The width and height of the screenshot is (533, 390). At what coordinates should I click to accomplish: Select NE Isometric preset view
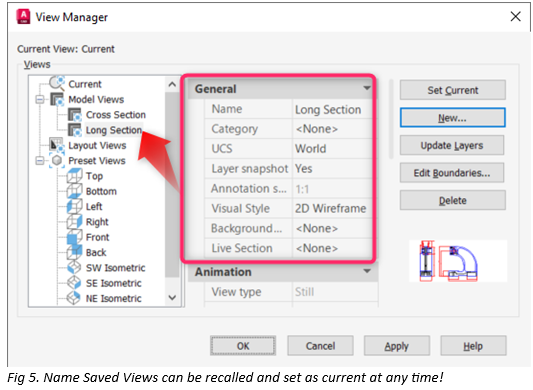click(x=114, y=298)
